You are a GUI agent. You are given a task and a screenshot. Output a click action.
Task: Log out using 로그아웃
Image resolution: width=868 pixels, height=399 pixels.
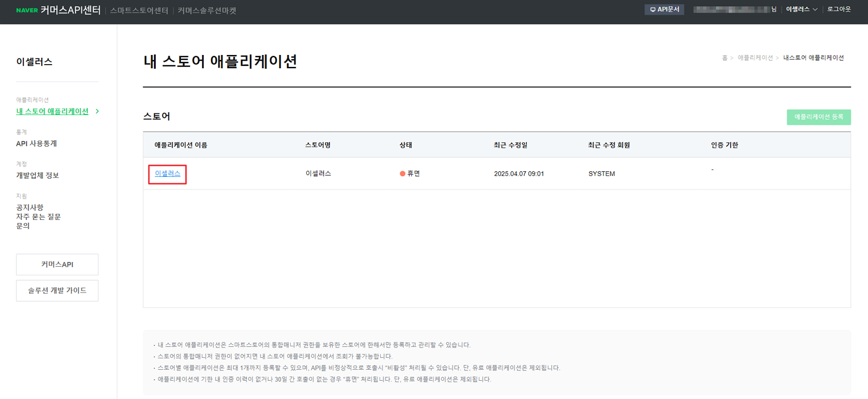(839, 9)
